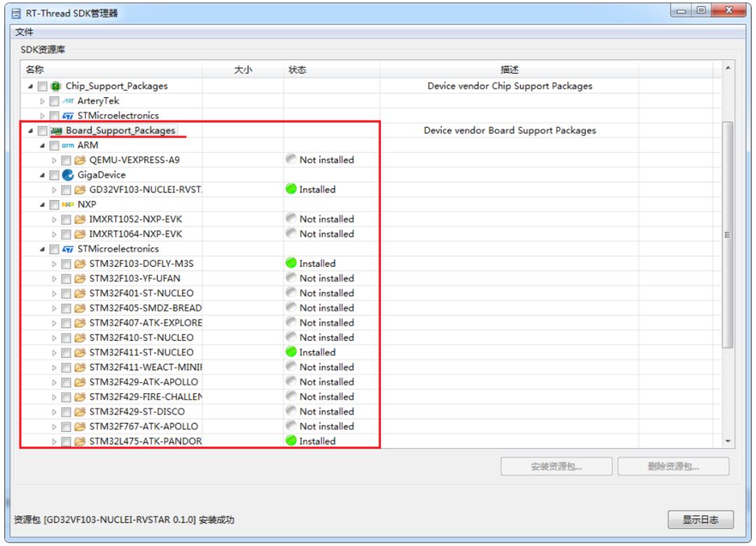Viewport: 756px width, 546px height.
Task: Select the GigaDevice checkbox
Action: (54, 175)
